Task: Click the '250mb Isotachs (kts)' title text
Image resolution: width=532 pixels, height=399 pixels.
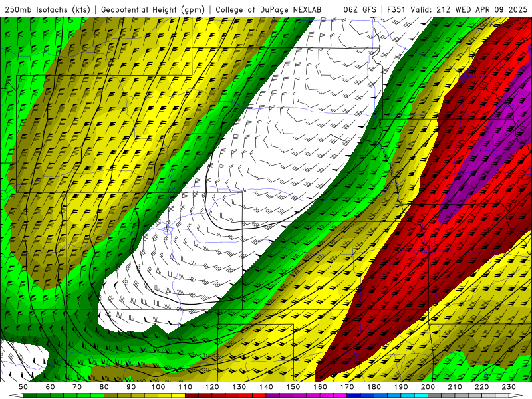Action: pyautogui.click(x=47, y=10)
